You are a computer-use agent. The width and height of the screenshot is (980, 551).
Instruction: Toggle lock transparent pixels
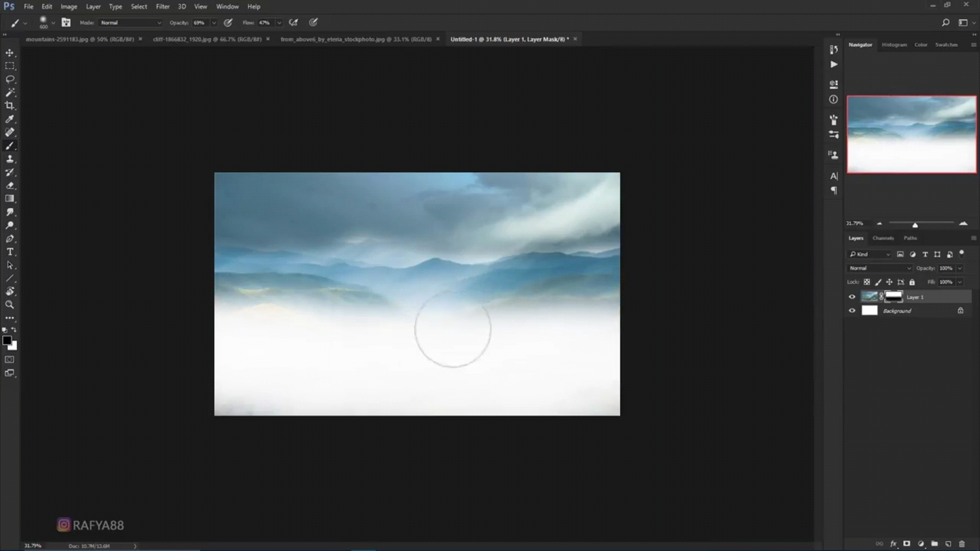[866, 282]
